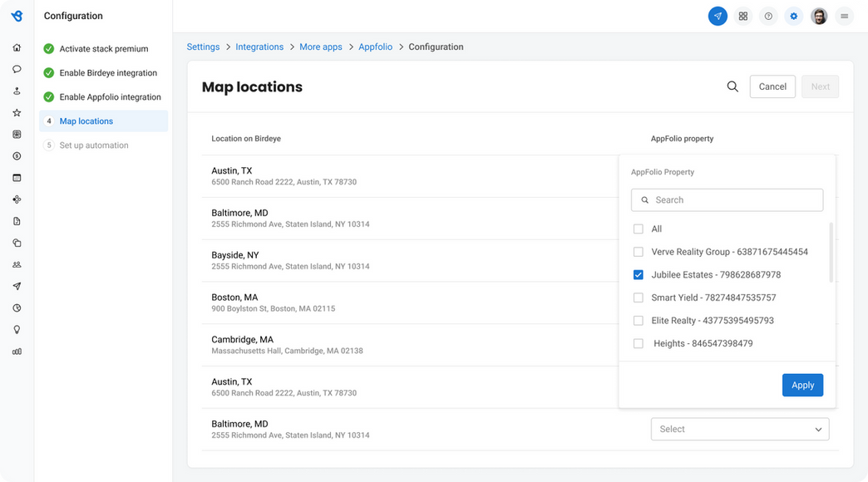Open the paper plane campaigns icon in sidebar
Image resolution: width=868 pixels, height=482 pixels.
click(x=17, y=286)
